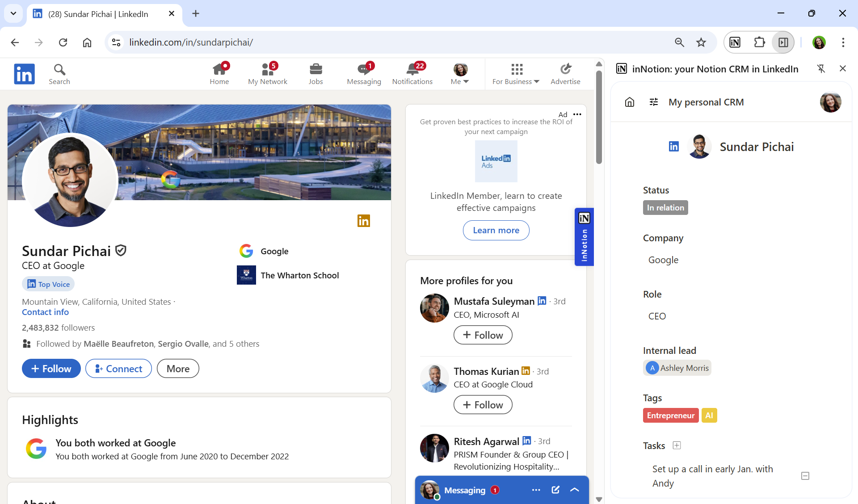Image resolution: width=858 pixels, height=504 pixels.
Task: Open CRM filter settings in the inNotion panel
Action: [653, 102]
